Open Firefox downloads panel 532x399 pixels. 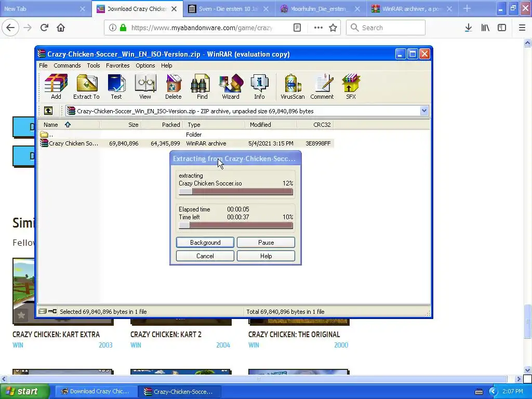(x=468, y=28)
